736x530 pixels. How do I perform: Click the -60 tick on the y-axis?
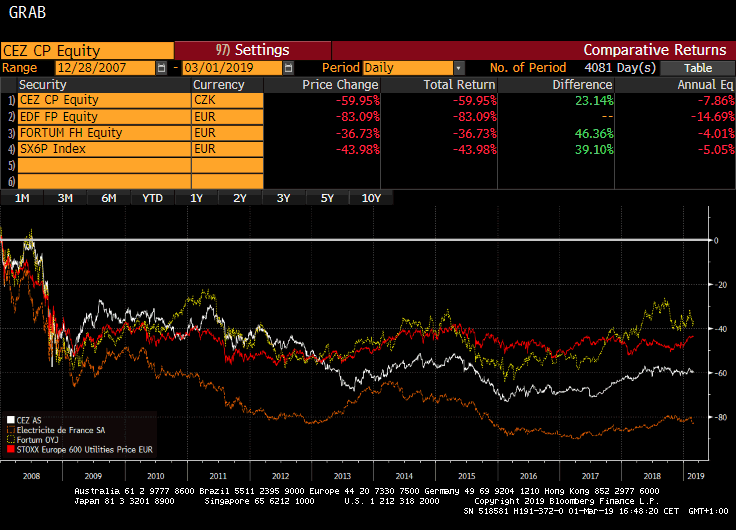tap(721, 374)
